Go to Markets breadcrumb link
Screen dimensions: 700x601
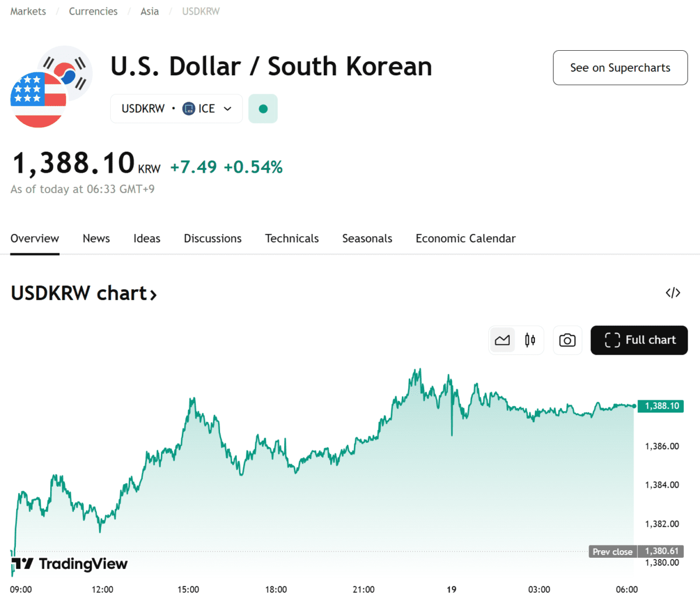28,11
